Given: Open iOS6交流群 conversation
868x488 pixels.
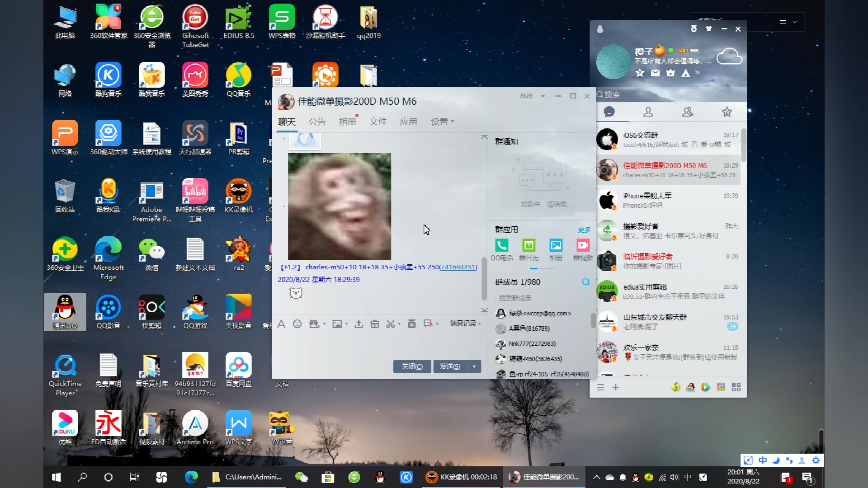Looking at the screenshot, I should pyautogui.click(x=668, y=140).
